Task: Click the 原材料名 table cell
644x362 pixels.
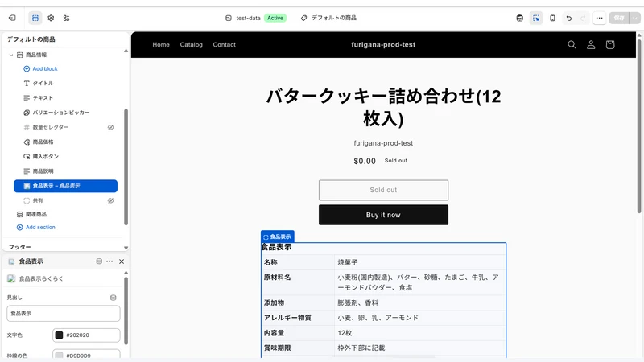Action: point(298,282)
